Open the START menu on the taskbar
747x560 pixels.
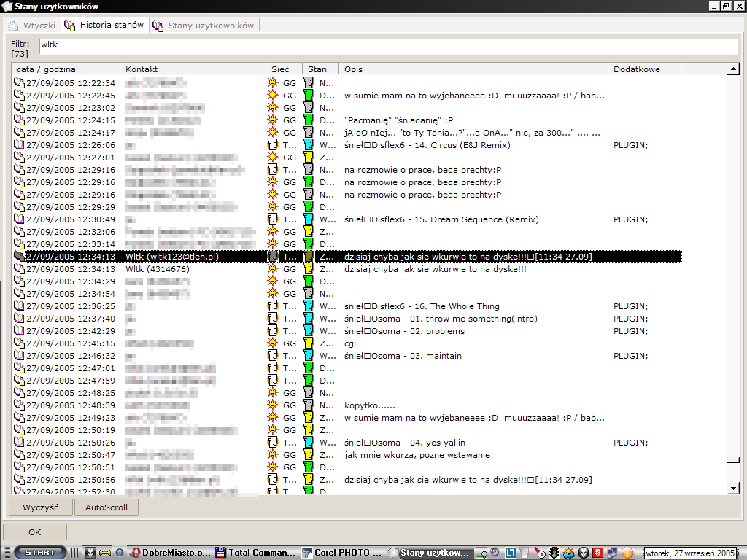click(39, 553)
